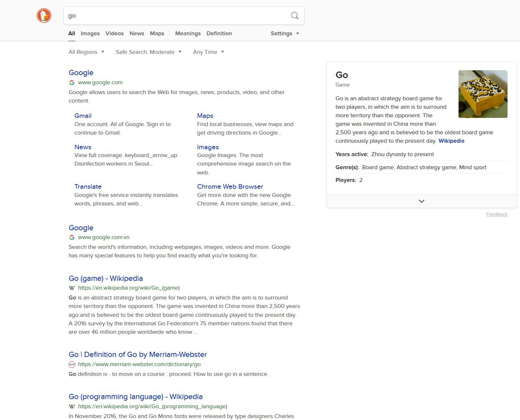Click the 'Players: 2' row
Screen dimensions: 520x420
coord(349,180)
